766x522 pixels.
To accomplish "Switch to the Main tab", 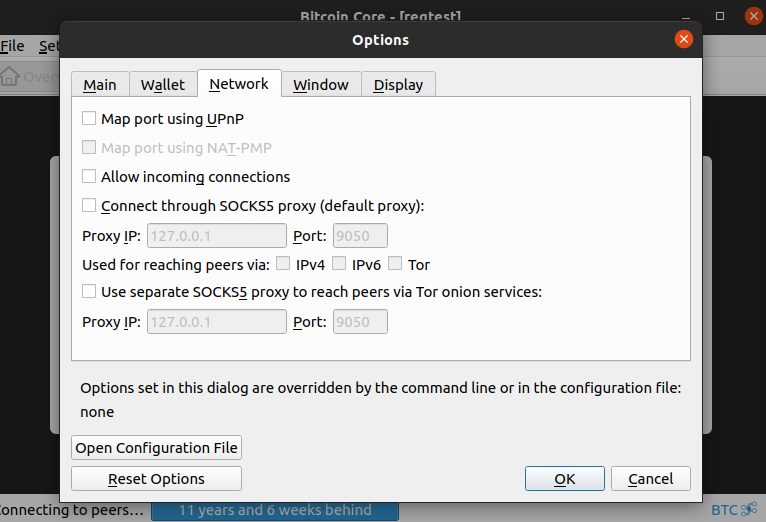I will (x=100, y=85).
